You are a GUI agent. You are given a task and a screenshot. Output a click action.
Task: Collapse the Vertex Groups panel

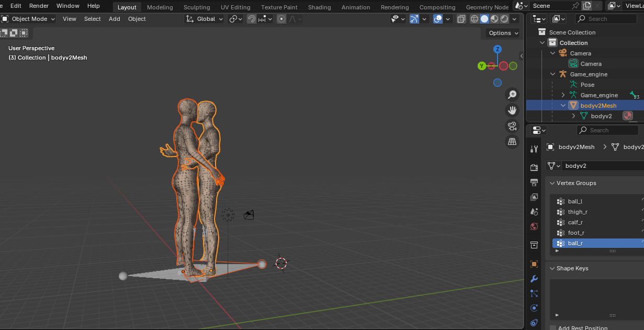point(552,183)
